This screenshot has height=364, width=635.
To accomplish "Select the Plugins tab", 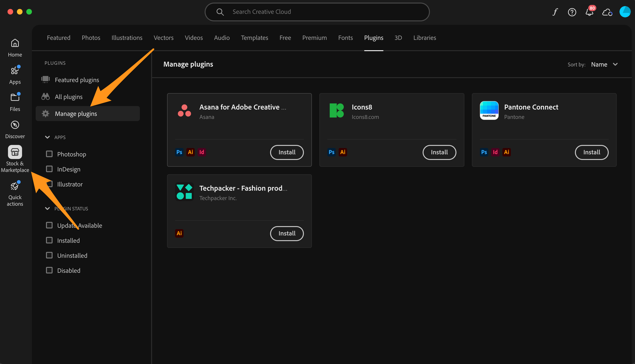I will point(373,38).
